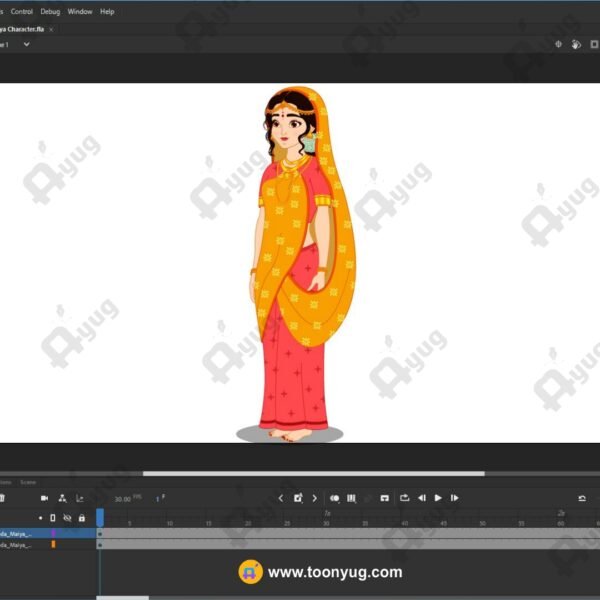Screen dimensions: 600x600
Task: Add a camera layer
Action: click(x=44, y=498)
